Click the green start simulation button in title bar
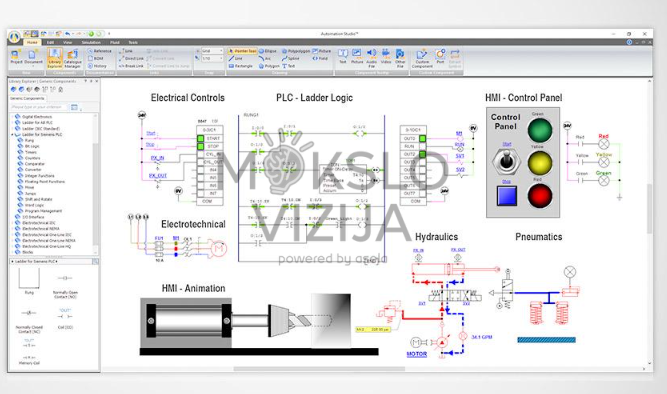This screenshot has height=394, width=667. 91,34
